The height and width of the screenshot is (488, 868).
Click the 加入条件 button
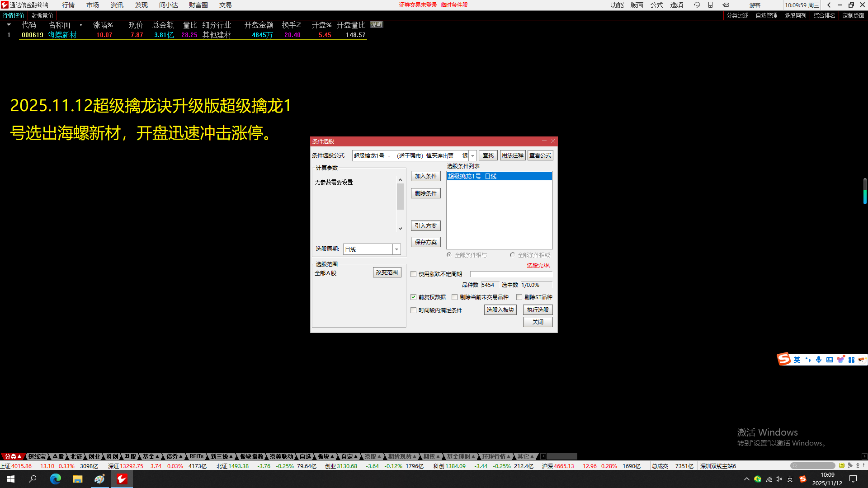coord(425,176)
